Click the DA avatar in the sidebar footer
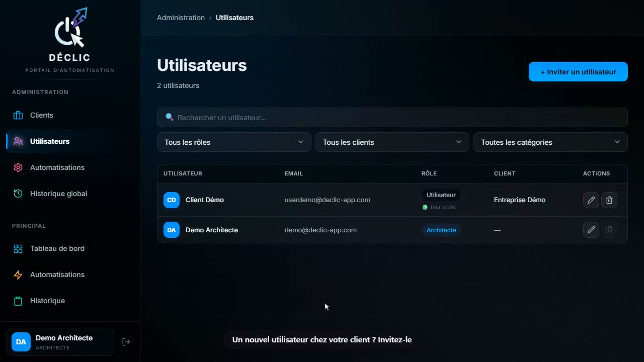This screenshot has height=362, width=644. click(x=21, y=342)
